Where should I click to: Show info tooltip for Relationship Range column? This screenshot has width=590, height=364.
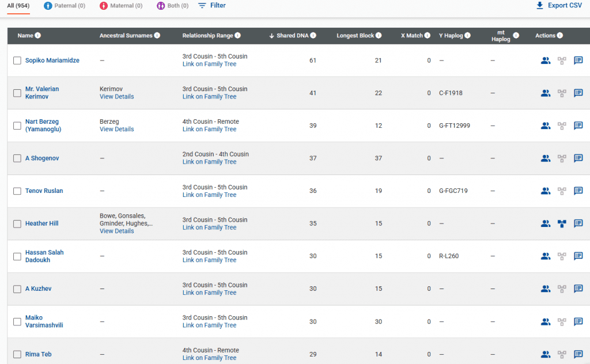click(237, 35)
